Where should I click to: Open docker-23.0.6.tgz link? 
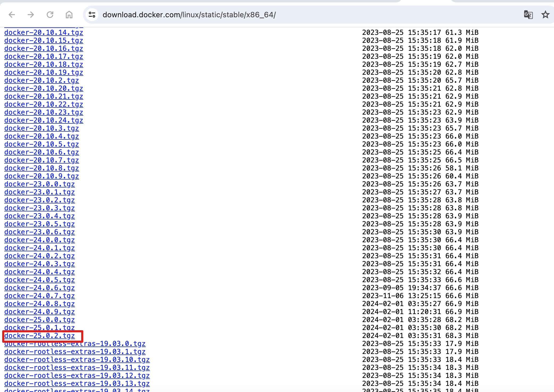[x=39, y=232]
